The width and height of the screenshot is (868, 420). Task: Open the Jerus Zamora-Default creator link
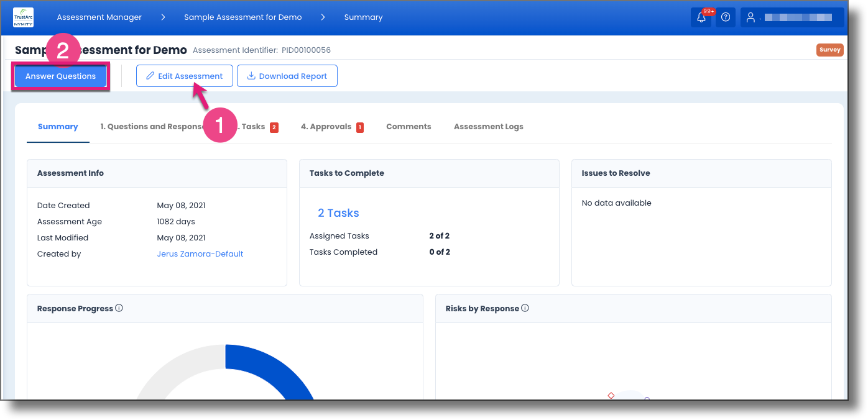200,254
